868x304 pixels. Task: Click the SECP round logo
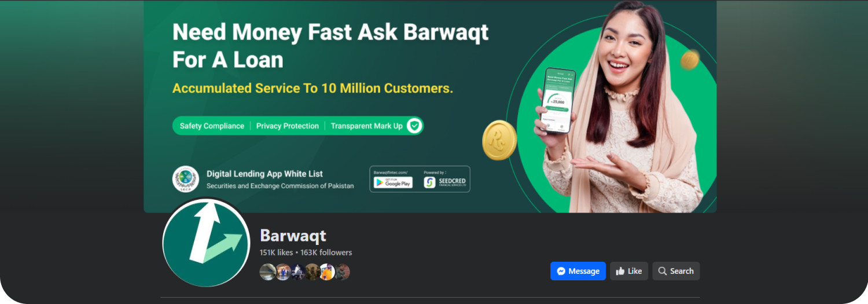(186, 179)
